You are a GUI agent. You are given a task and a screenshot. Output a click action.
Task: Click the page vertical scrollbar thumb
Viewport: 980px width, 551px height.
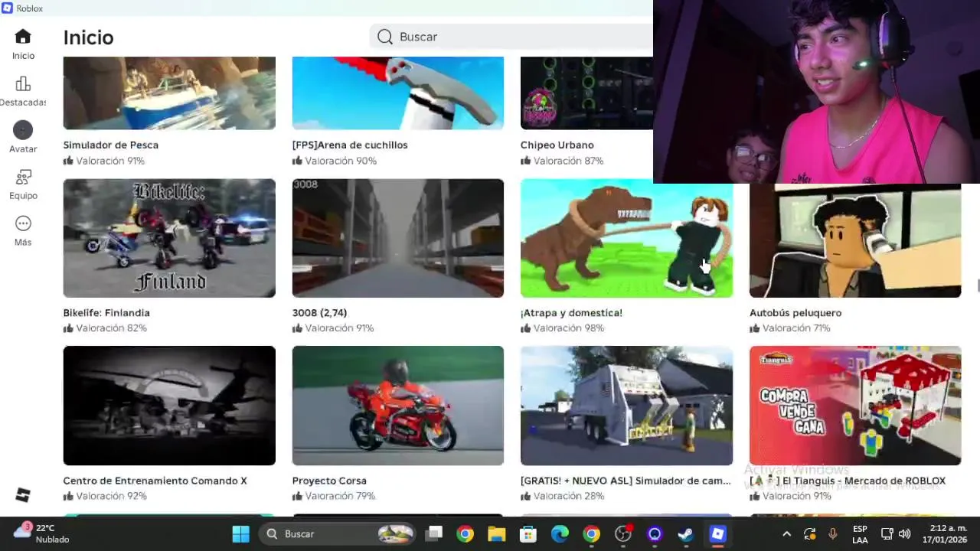click(978, 286)
